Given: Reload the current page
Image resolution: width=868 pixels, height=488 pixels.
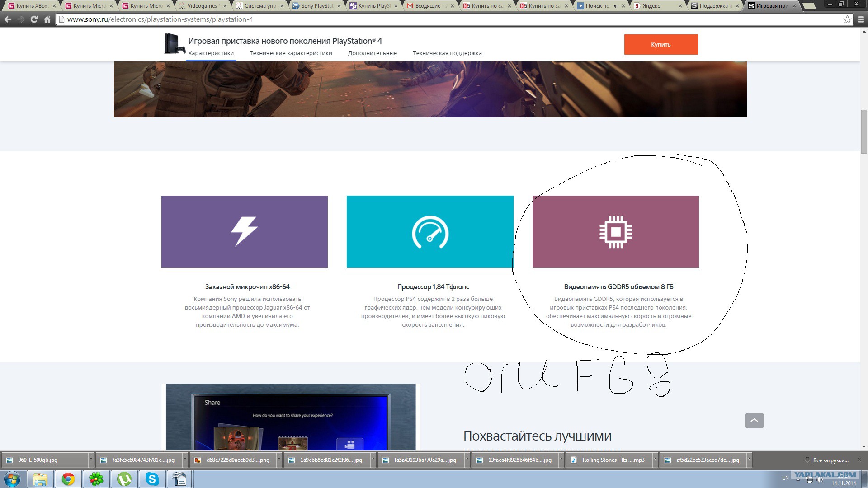Looking at the screenshot, I should point(34,19).
